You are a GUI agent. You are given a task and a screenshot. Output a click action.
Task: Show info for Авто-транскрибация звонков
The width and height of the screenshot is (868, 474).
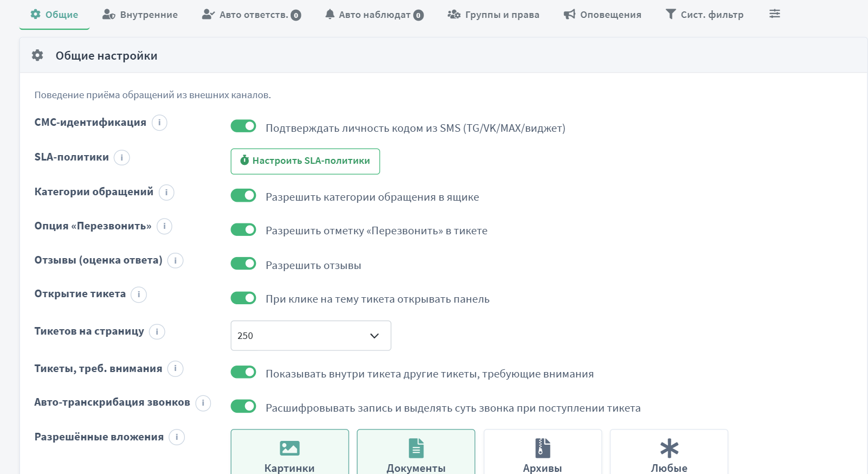tap(203, 403)
